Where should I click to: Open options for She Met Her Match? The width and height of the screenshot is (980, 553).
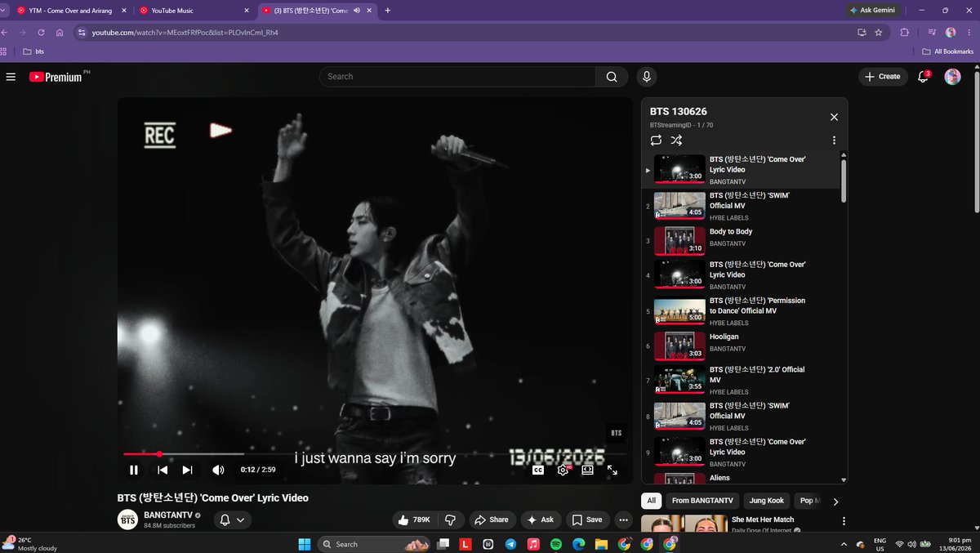[844, 521]
